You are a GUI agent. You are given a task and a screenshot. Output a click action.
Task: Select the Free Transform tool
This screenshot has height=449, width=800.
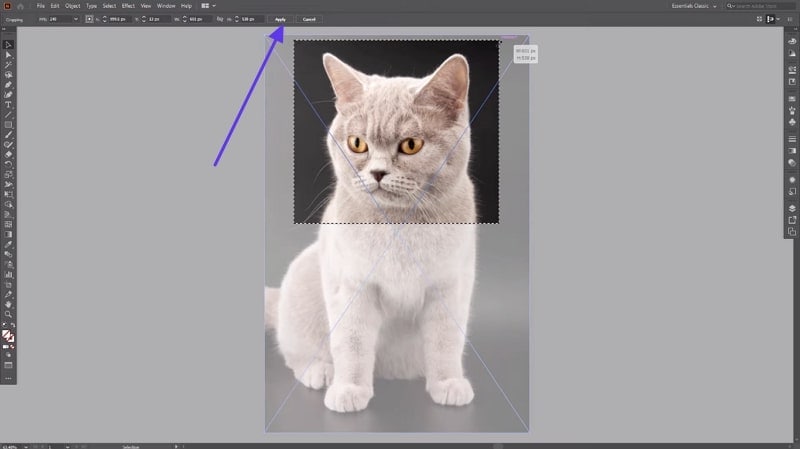click(x=8, y=194)
